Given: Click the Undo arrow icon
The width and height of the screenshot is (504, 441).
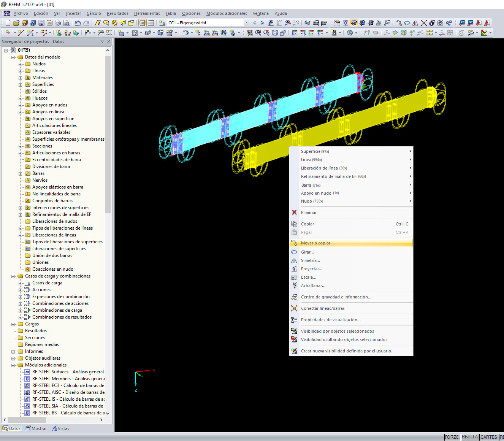Looking at the screenshot, I should point(78,23).
